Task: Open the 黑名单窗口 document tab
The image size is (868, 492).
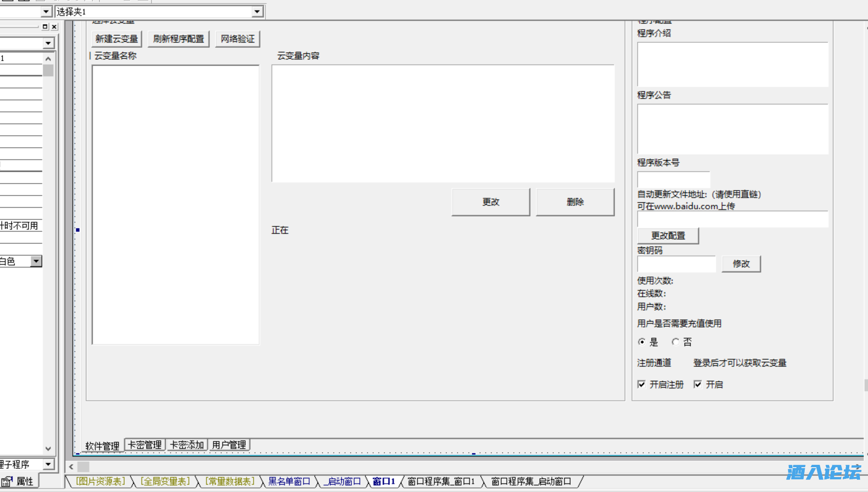Action: coord(289,481)
